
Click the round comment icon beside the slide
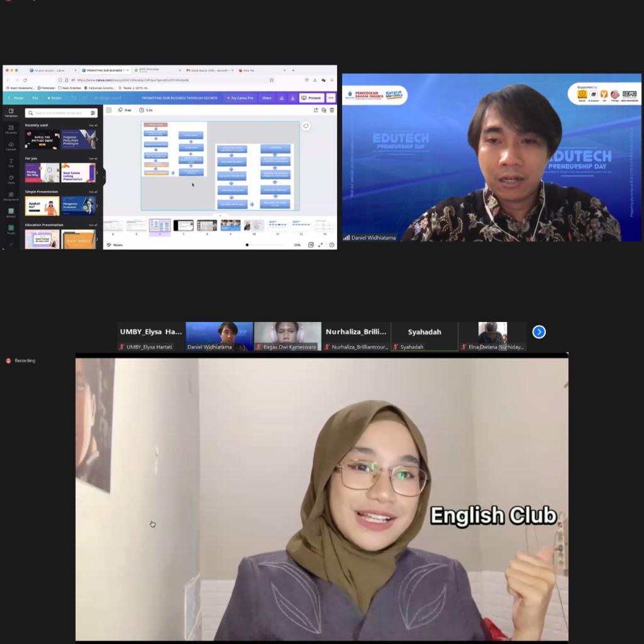(306, 126)
